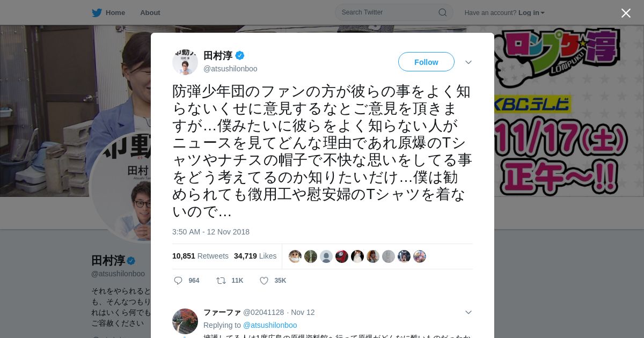Open the Log in dropdown

coord(531,13)
